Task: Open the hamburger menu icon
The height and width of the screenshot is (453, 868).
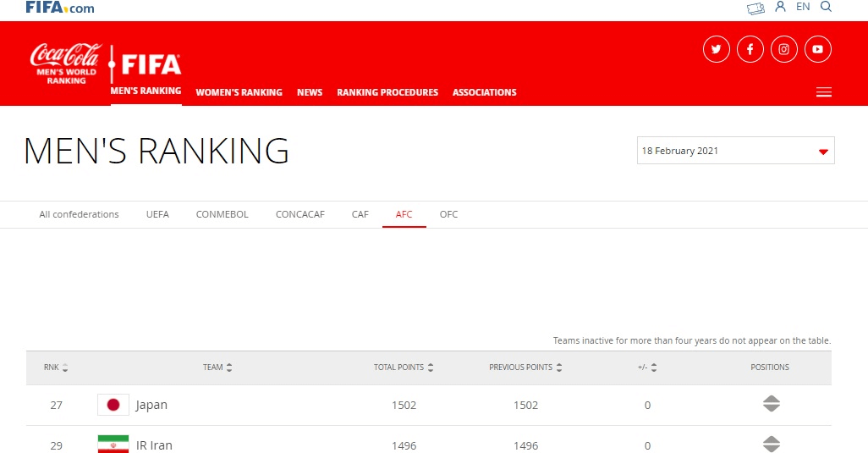Action: [823, 92]
